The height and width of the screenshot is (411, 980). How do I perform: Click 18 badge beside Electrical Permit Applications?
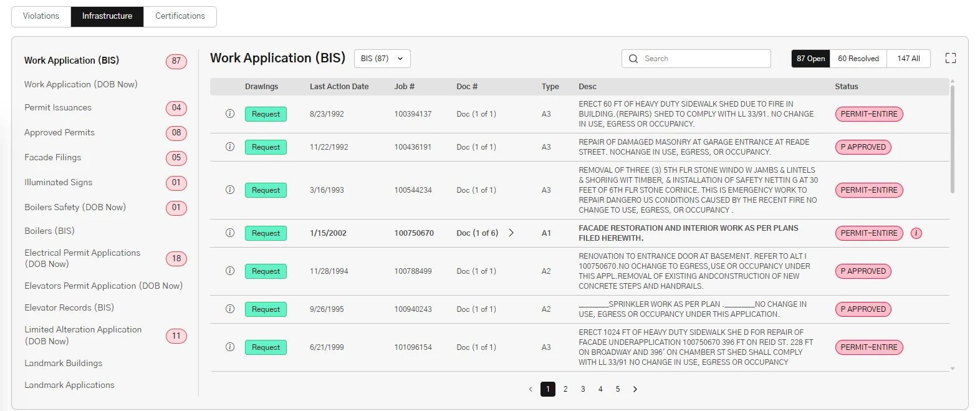pyautogui.click(x=176, y=259)
